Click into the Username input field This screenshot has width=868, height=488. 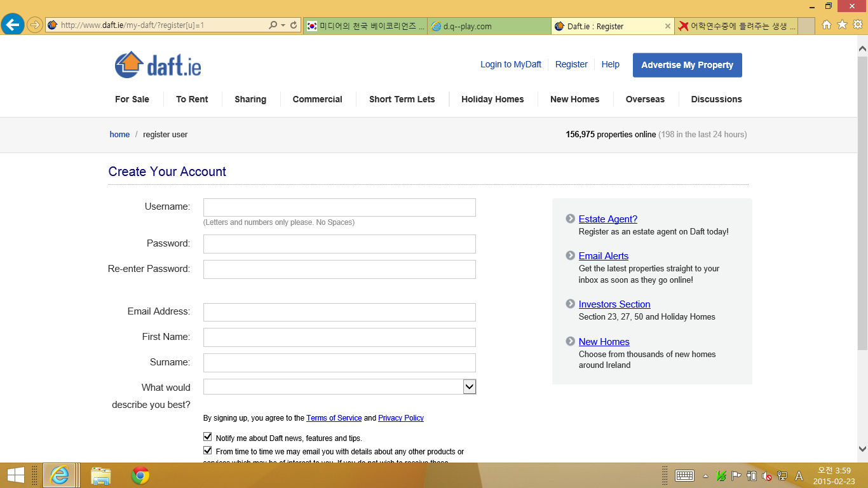339,208
